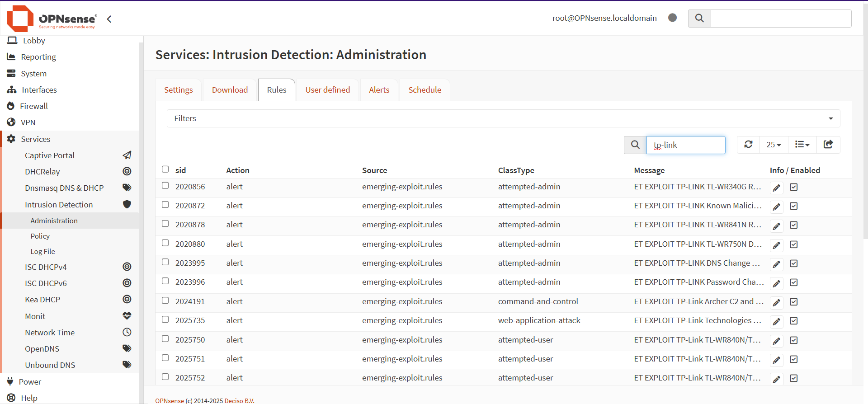Switch to the Settings tab
868x404 pixels.
(179, 90)
